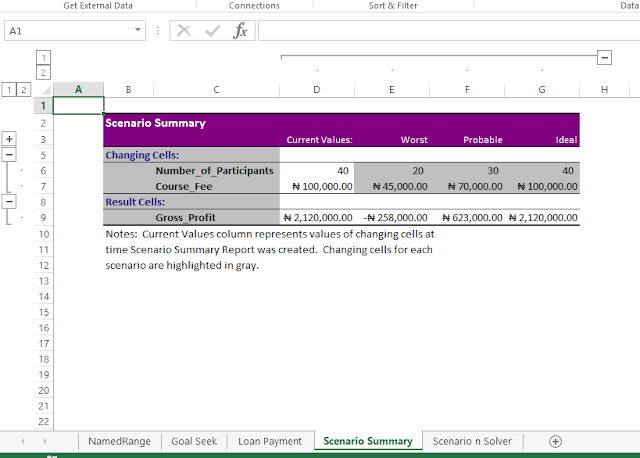Open the Scenario n Solver sheet tab
Screen dimensions: 640x458
472,441
